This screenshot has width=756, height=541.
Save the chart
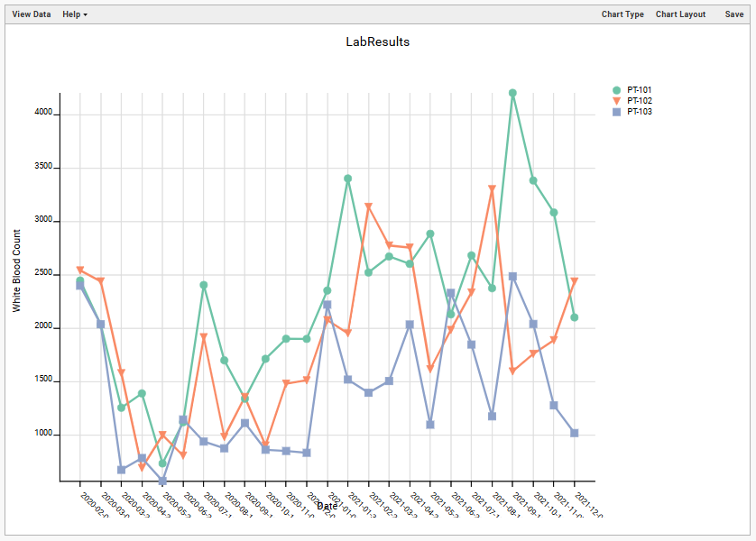(x=734, y=14)
